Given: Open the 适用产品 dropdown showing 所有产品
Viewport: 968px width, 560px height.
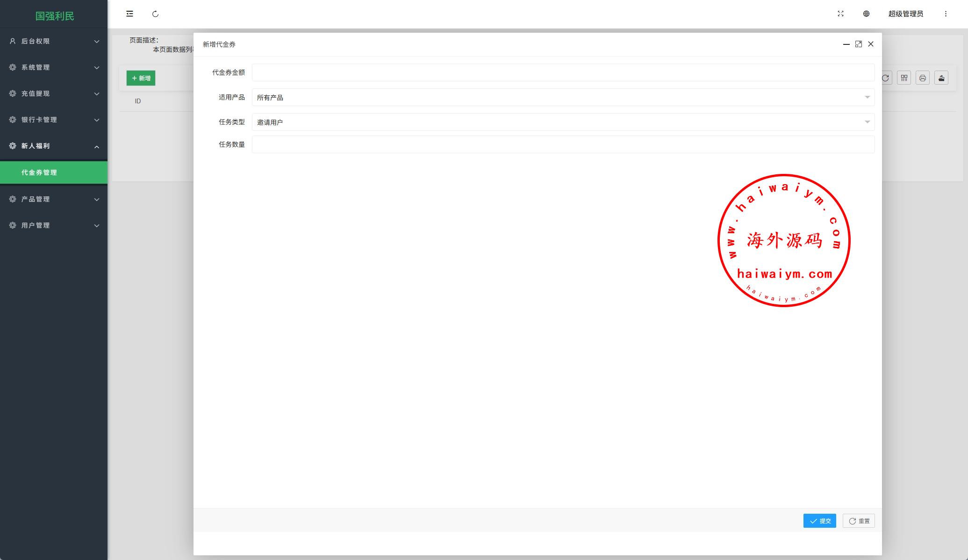Looking at the screenshot, I should point(563,97).
